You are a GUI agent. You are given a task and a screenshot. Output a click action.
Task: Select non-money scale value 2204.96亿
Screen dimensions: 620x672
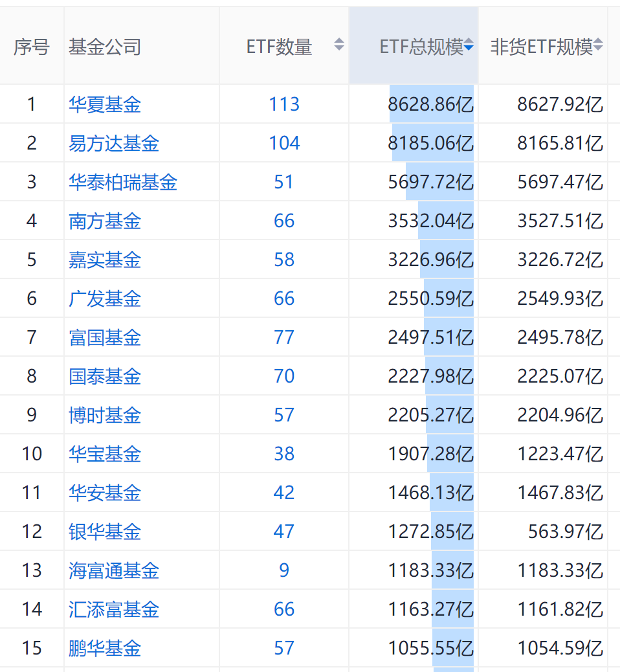(x=560, y=415)
